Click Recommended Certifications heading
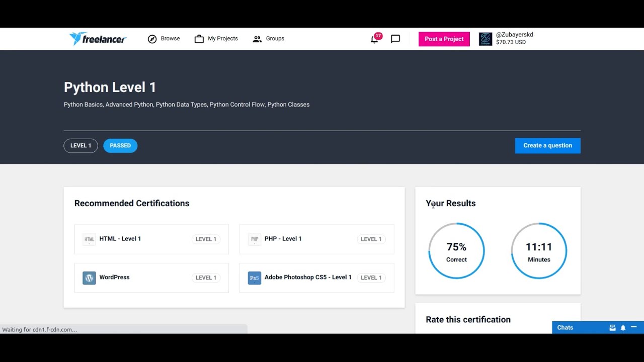 pyautogui.click(x=132, y=203)
